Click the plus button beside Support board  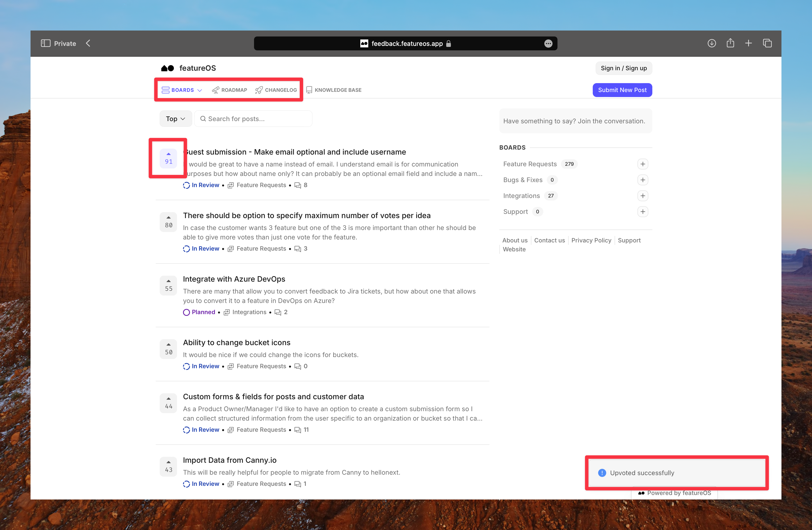[x=643, y=212]
